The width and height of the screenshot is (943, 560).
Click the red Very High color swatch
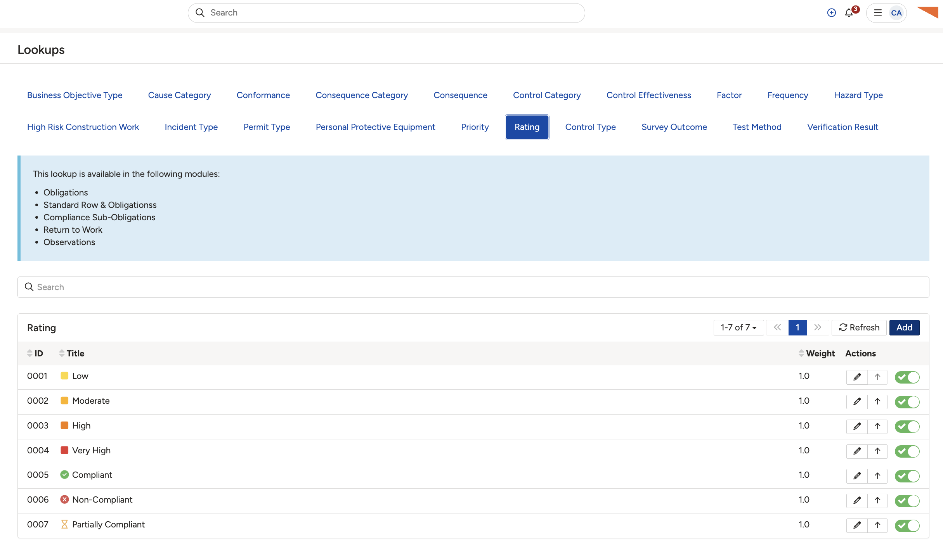point(64,450)
